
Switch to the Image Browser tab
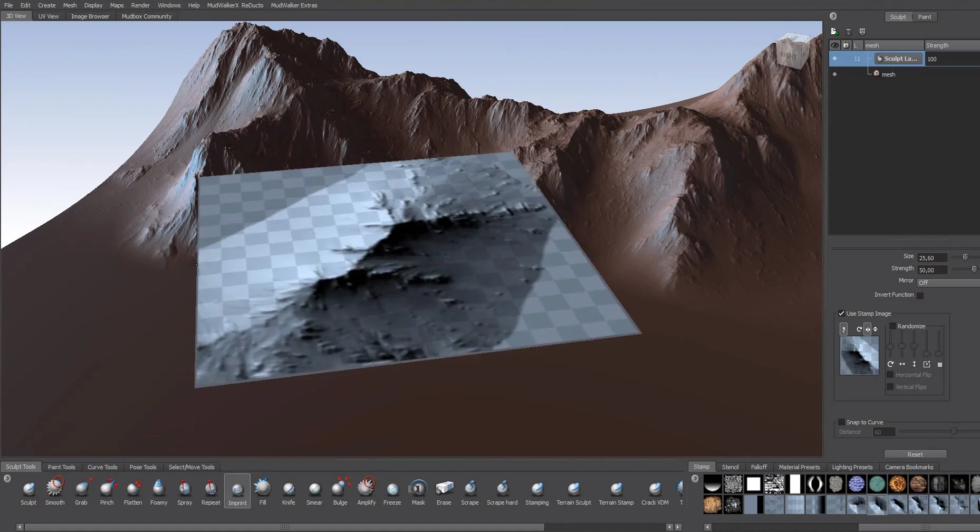click(90, 16)
